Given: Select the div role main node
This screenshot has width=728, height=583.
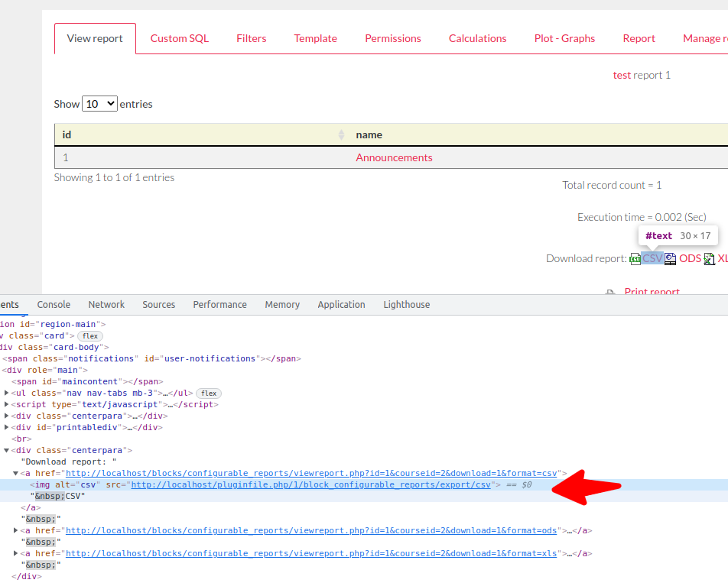Looking at the screenshot, I should [45, 370].
